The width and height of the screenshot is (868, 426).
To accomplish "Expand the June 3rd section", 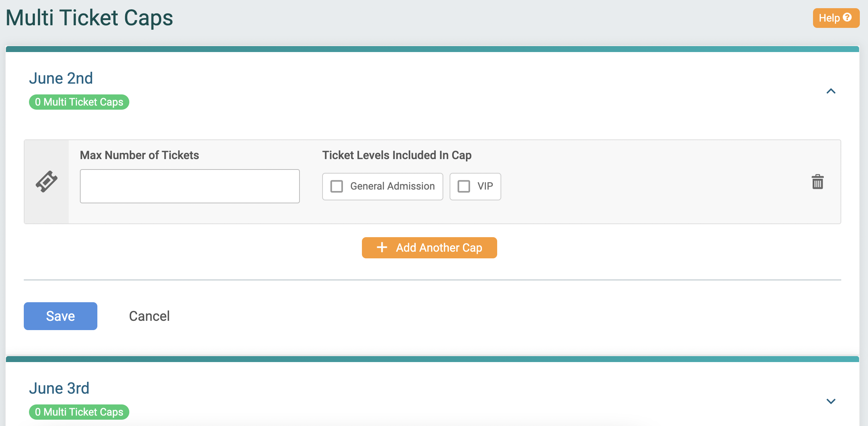I will (831, 401).
